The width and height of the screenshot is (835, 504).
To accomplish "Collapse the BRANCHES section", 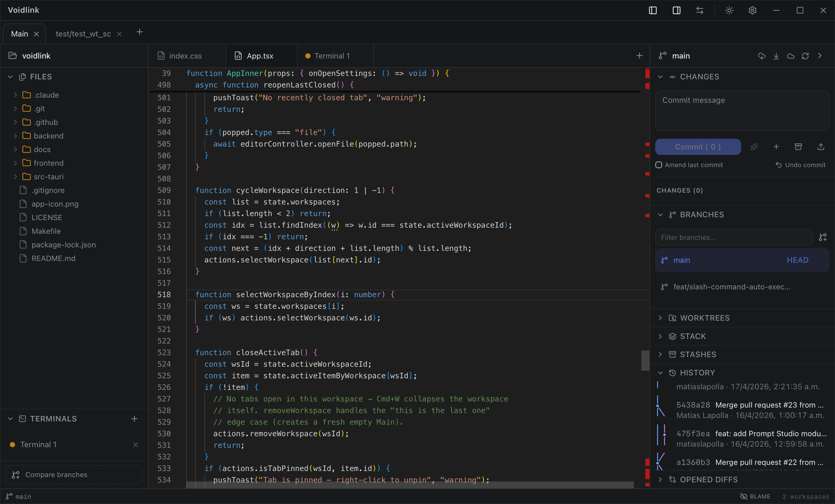I will point(660,215).
